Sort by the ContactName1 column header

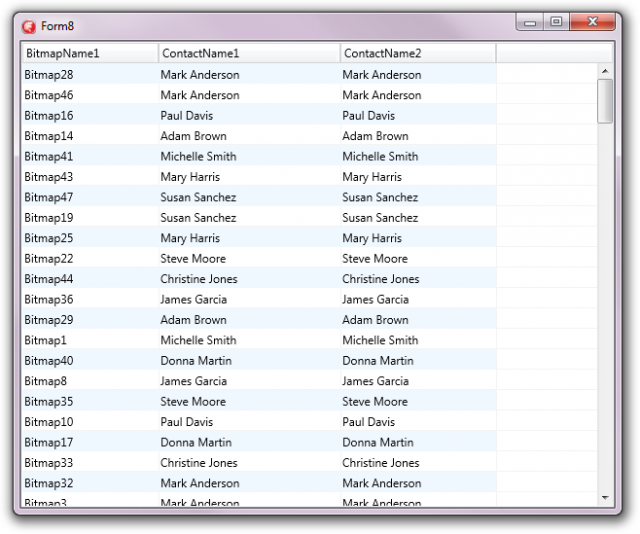[x=249, y=53]
